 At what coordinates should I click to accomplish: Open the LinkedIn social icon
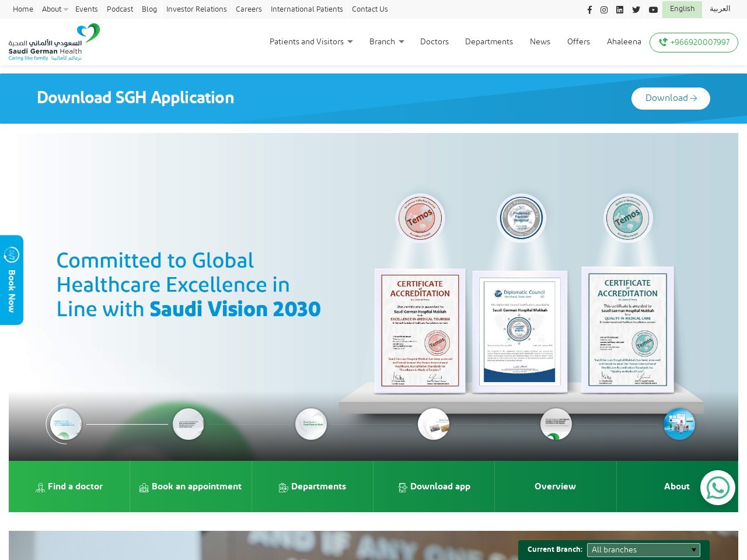click(x=620, y=10)
